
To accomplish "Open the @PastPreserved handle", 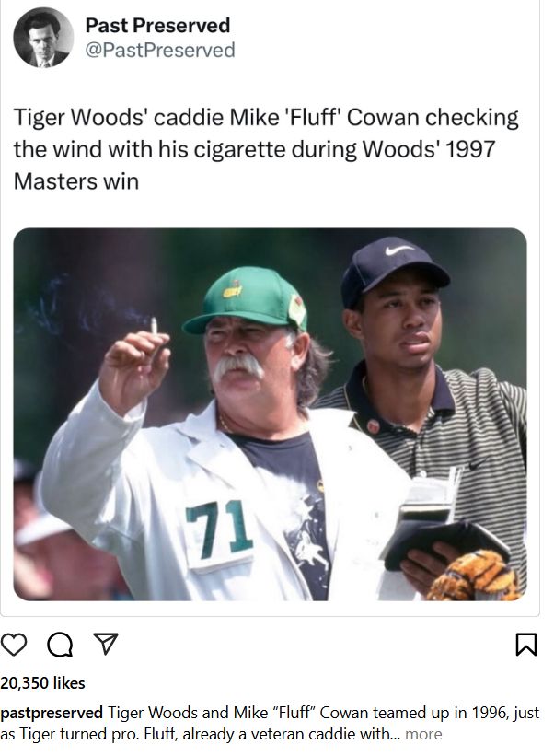I will (x=160, y=50).
